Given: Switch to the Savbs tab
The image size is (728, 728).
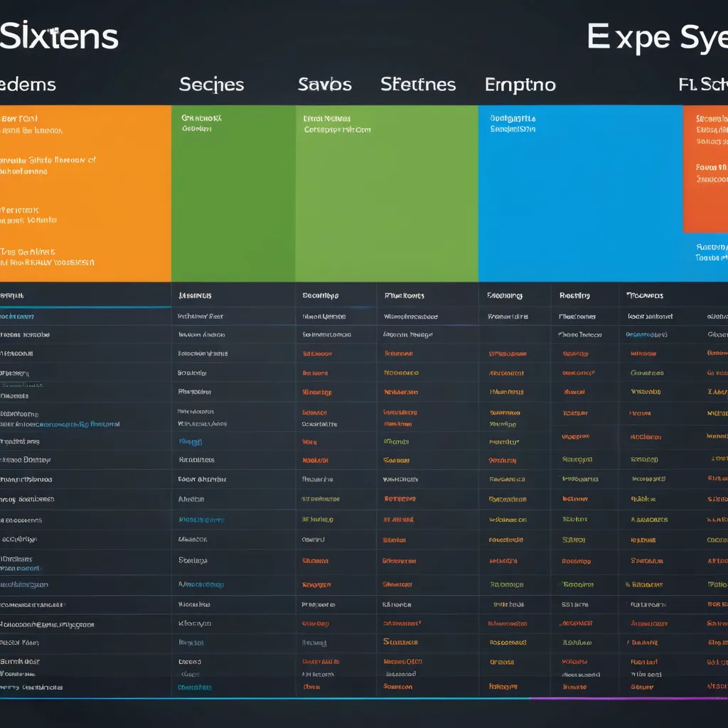Looking at the screenshot, I should coord(324,85).
